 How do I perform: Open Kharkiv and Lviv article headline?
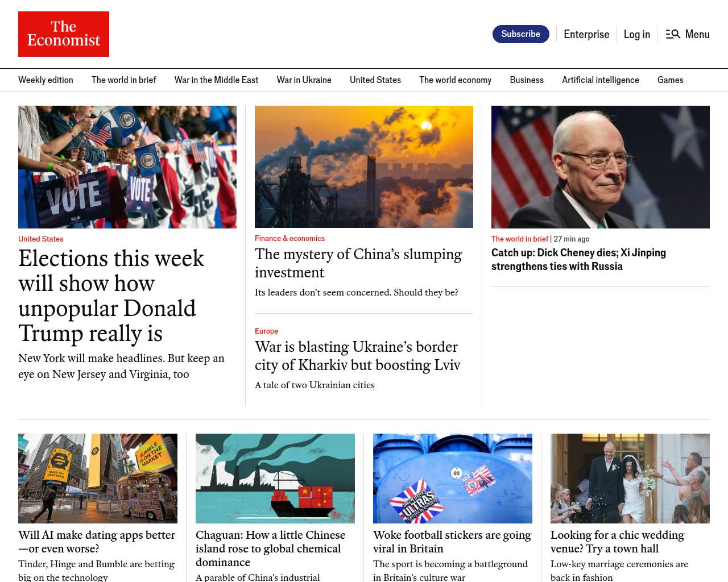pos(357,356)
